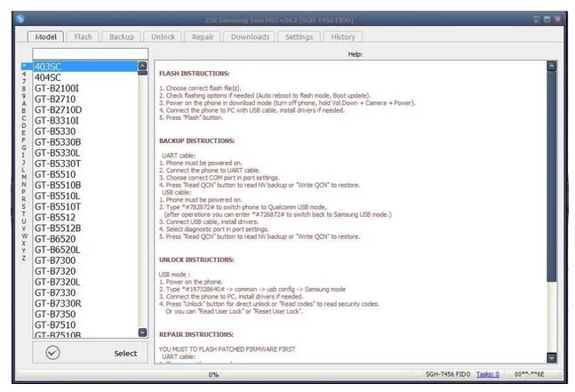Click the Z3X app icon in title bar
Image resolution: width=575 pixels, height=392 pixels.
(x=20, y=19)
